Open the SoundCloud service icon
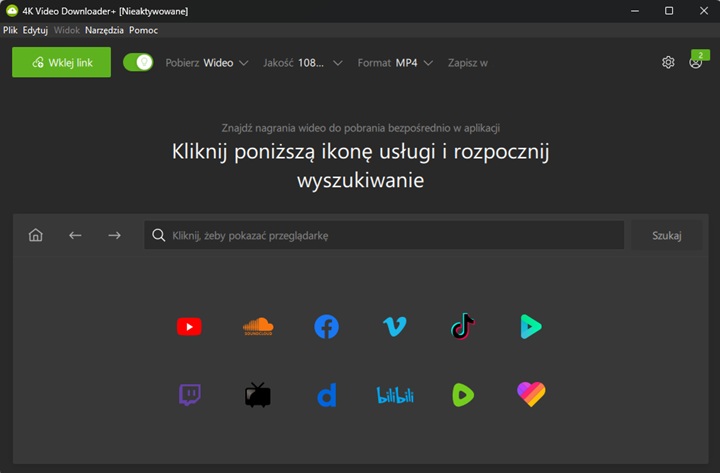Screen dimensions: 720x473 pyautogui.click(x=258, y=326)
